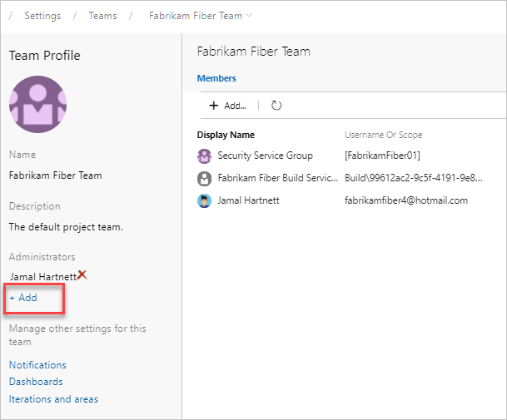Edit the team name Fabrikam Fiber Team
Image resolution: width=507 pixels, height=420 pixels.
[x=55, y=175]
